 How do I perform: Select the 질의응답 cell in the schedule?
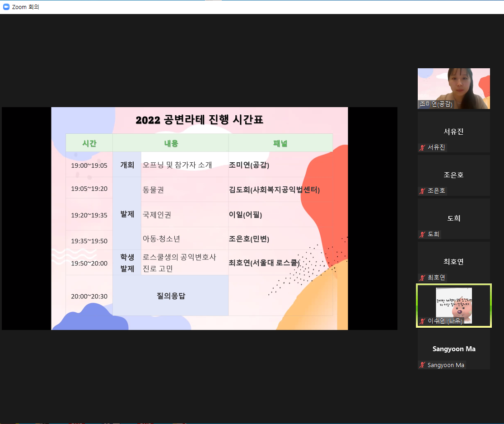point(171,296)
